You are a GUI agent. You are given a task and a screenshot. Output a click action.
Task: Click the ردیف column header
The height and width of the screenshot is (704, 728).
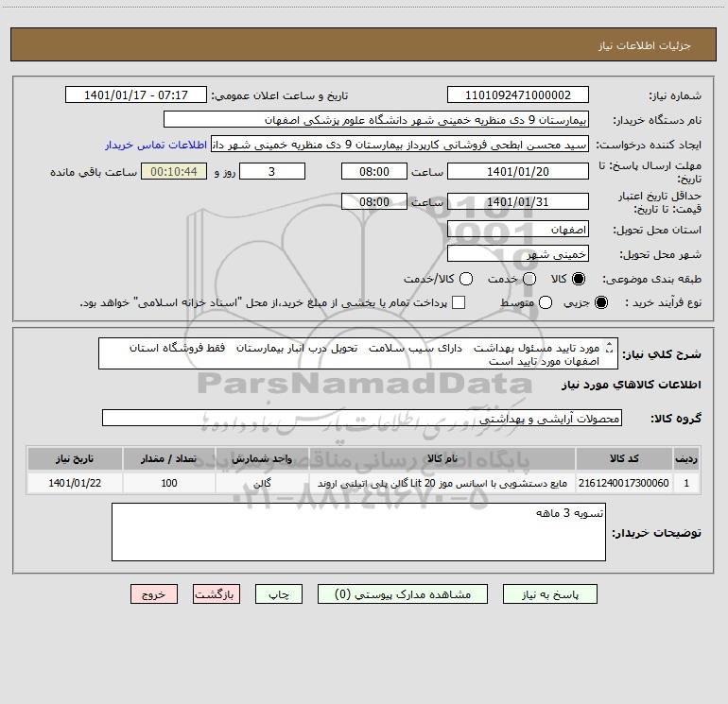click(x=686, y=458)
